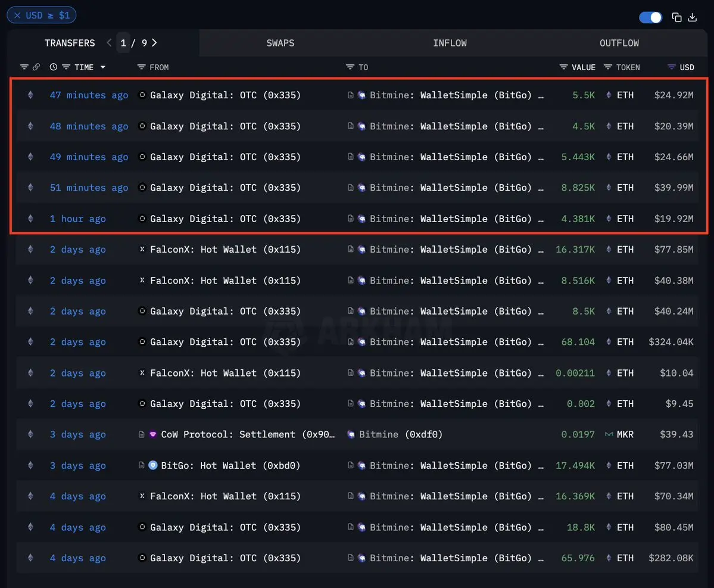Select the TRANSFERS tab
The width and height of the screenshot is (714, 588).
(70, 43)
